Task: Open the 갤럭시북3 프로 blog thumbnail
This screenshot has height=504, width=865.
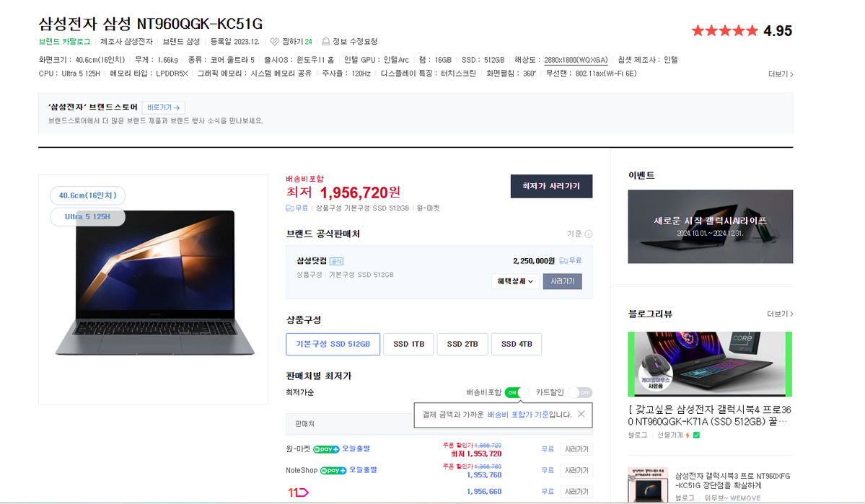Action: click(648, 485)
